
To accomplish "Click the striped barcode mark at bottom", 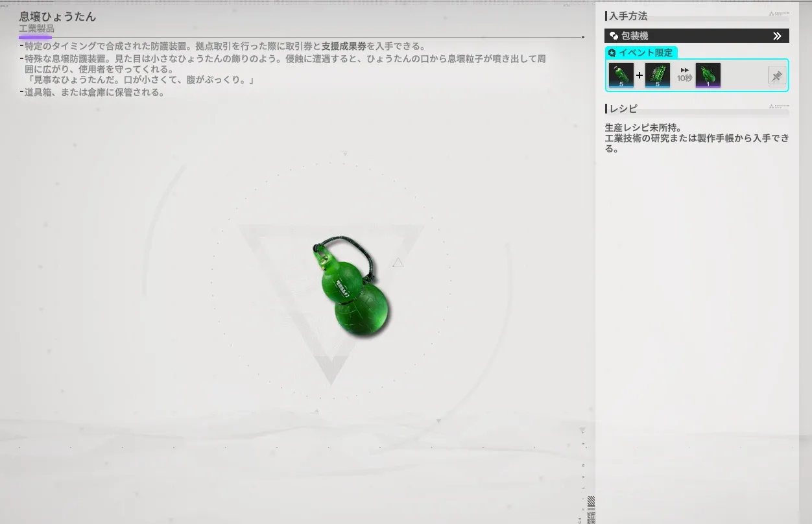I will pyautogui.click(x=591, y=502).
